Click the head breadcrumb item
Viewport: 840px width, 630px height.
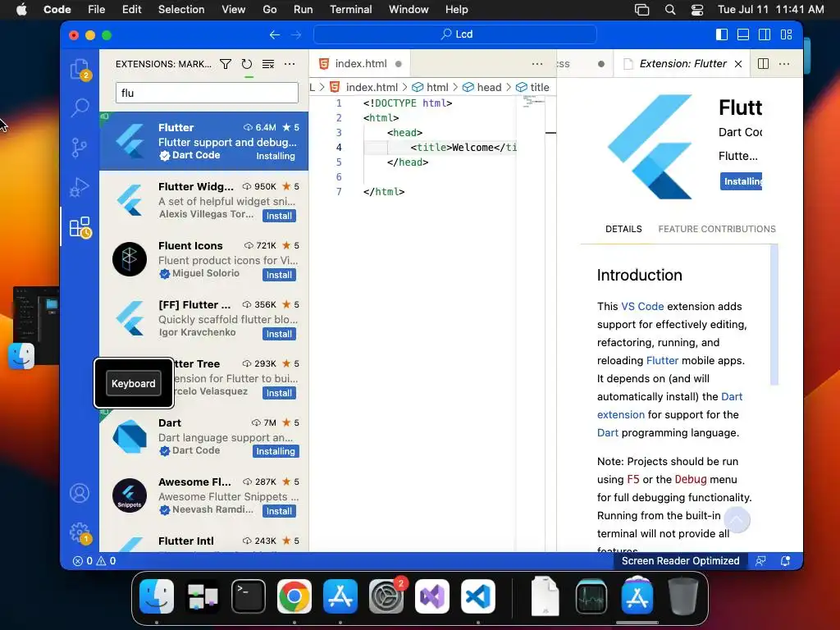(482, 87)
